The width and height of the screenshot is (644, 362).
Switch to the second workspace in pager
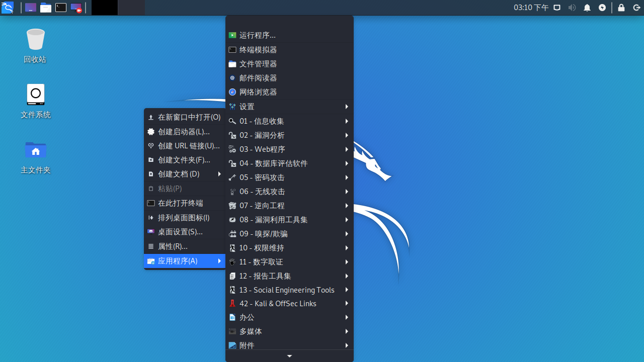click(x=131, y=8)
